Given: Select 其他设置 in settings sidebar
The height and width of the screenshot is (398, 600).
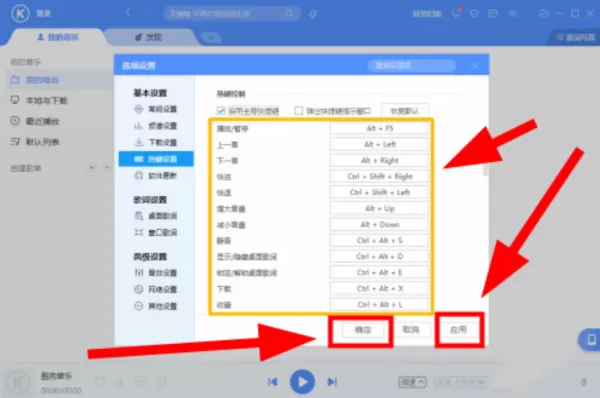Looking at the screenshot, I should coord(156,306).
